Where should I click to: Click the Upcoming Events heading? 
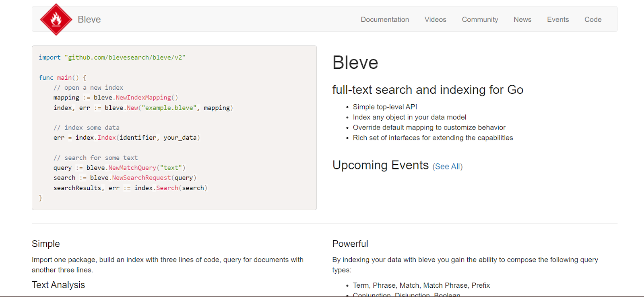381,165
